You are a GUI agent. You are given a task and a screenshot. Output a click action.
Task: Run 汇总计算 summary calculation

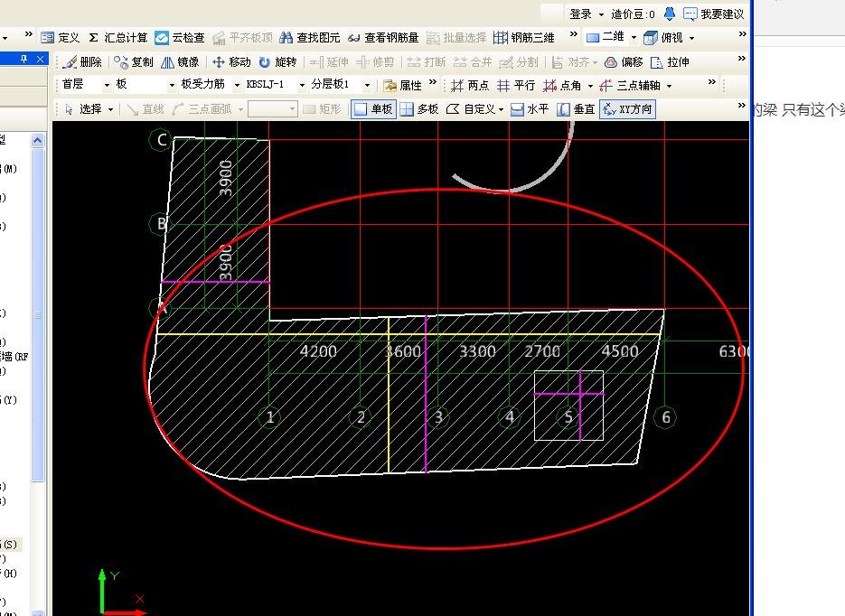[x=117, y=38]
